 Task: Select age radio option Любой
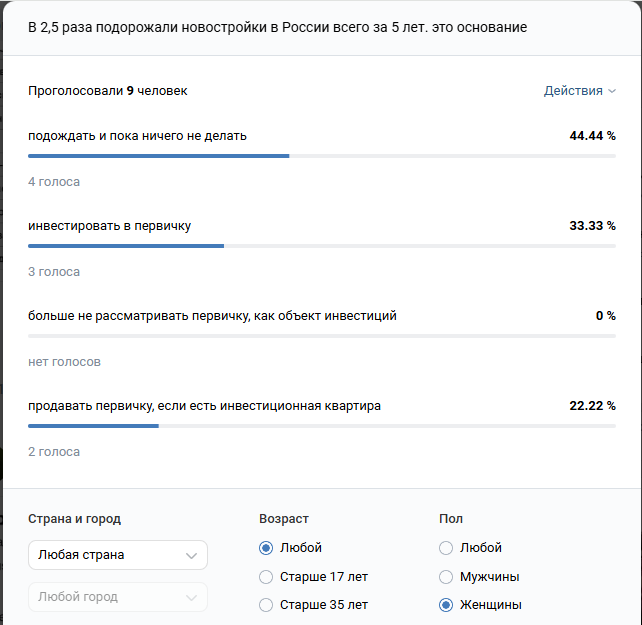point(266,548)
